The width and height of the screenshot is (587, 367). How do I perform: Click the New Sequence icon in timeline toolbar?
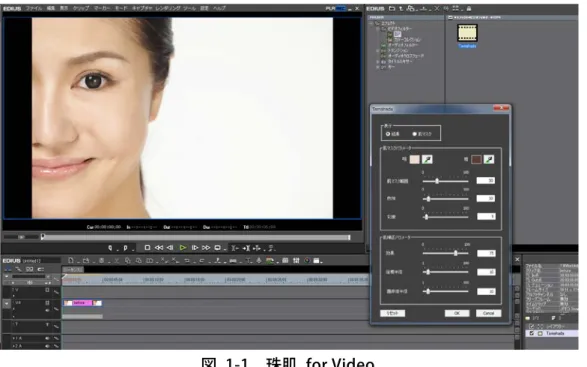pyautogui.click(x=71, y=260)
